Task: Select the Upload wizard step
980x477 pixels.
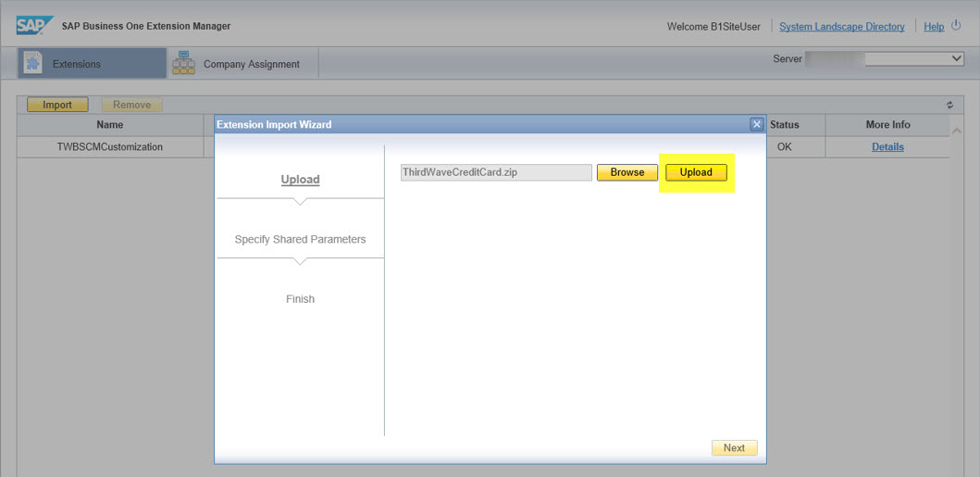Action: coord(300,180)
